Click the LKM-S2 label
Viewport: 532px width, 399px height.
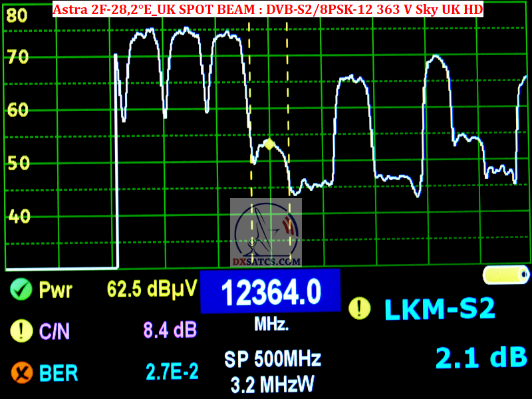440,309
